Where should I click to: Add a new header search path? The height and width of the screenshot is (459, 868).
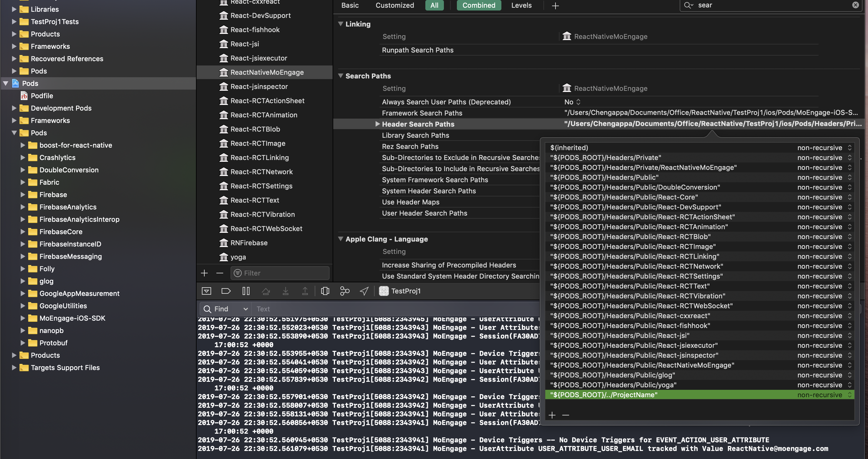tap(552, 415)
